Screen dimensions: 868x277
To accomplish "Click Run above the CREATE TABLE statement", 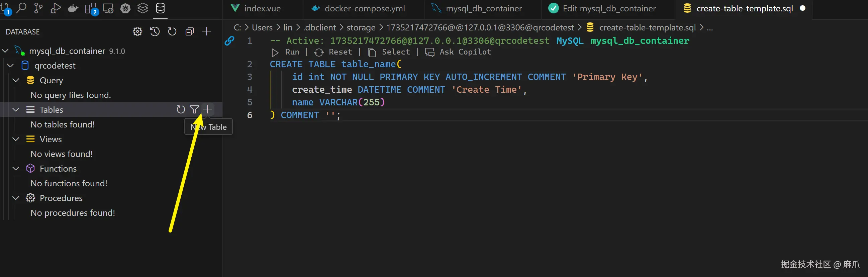I will (286, 52).
